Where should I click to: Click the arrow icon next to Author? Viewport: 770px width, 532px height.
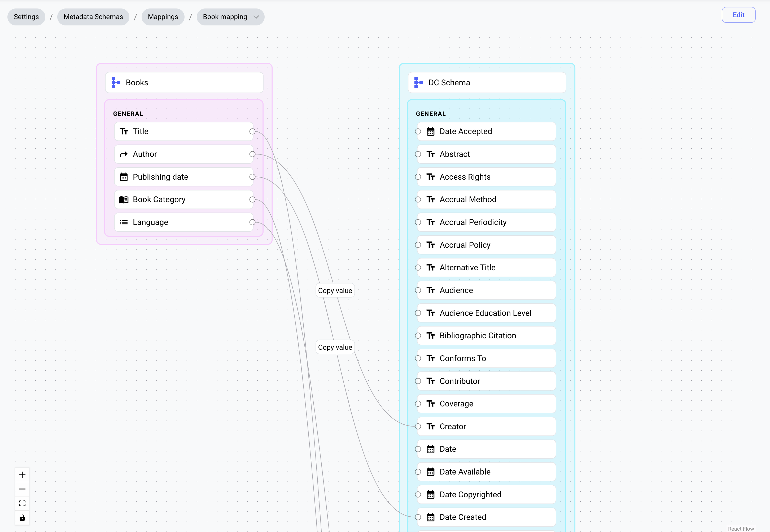click(x=124, y=154)
